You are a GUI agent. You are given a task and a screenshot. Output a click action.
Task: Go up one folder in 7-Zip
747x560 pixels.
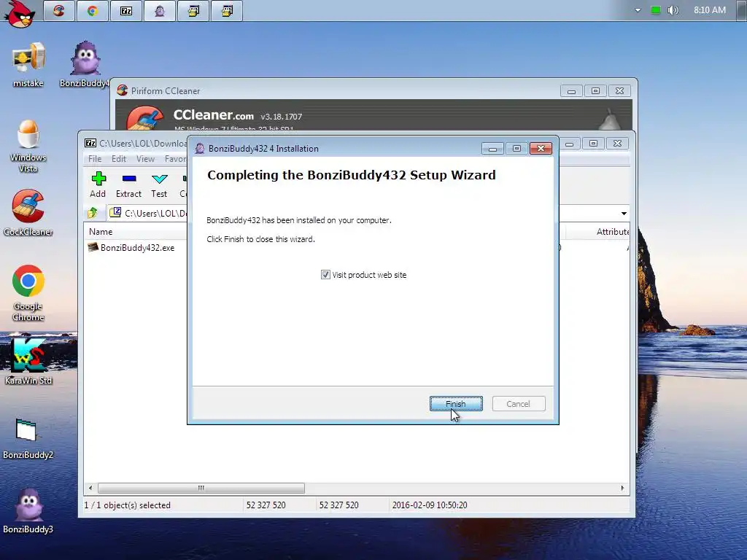(x=93, y=212)
